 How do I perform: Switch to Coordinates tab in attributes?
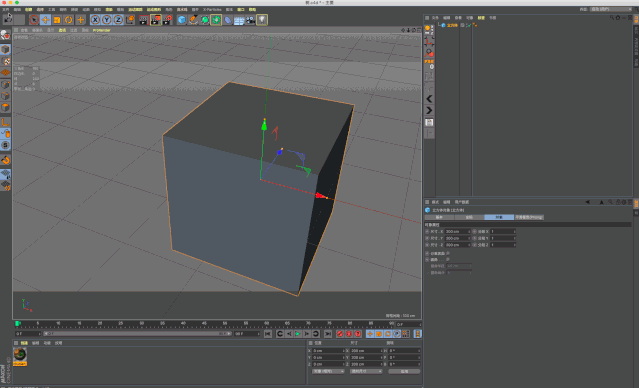(x=469, y=217)
